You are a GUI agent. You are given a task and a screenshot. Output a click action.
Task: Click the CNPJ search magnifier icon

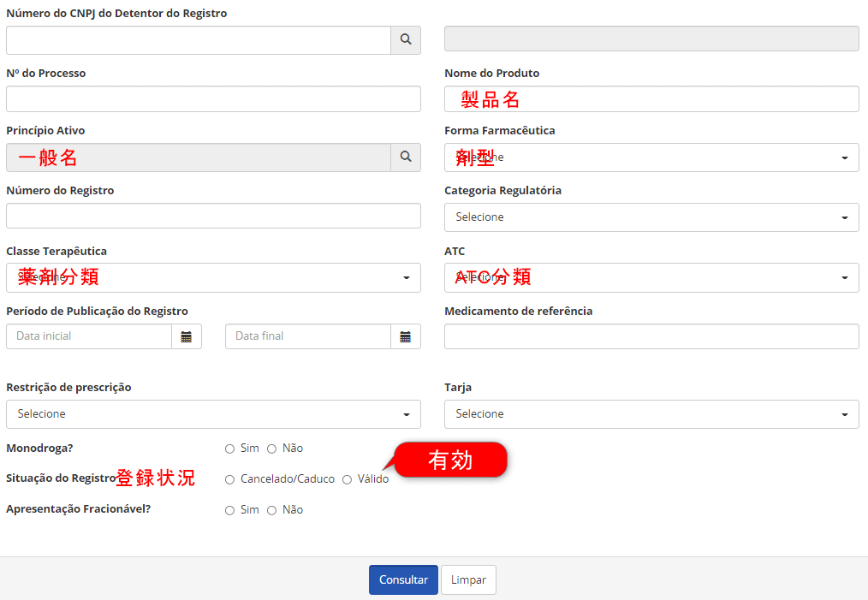(406, 39)
